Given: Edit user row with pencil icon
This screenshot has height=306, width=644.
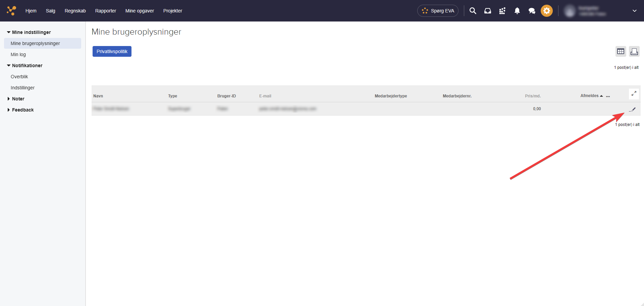Looking at the screenshot, I should tap(633, 109).
